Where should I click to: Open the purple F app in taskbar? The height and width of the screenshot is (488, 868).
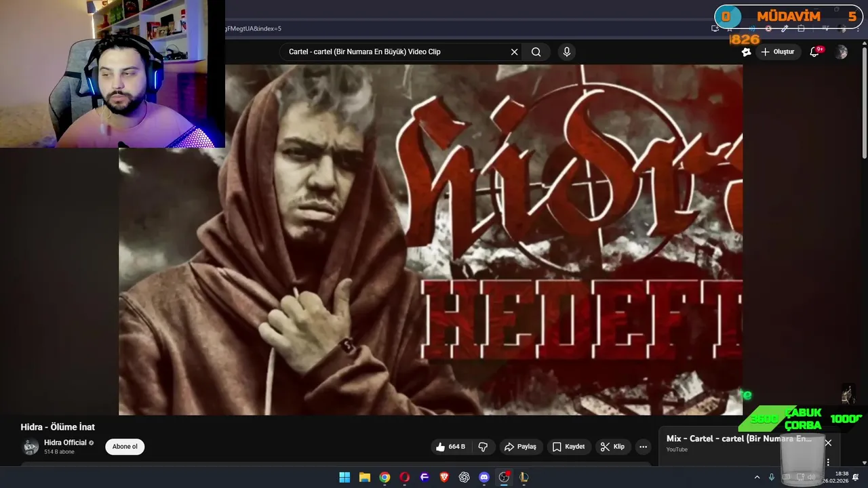(425, 477)
